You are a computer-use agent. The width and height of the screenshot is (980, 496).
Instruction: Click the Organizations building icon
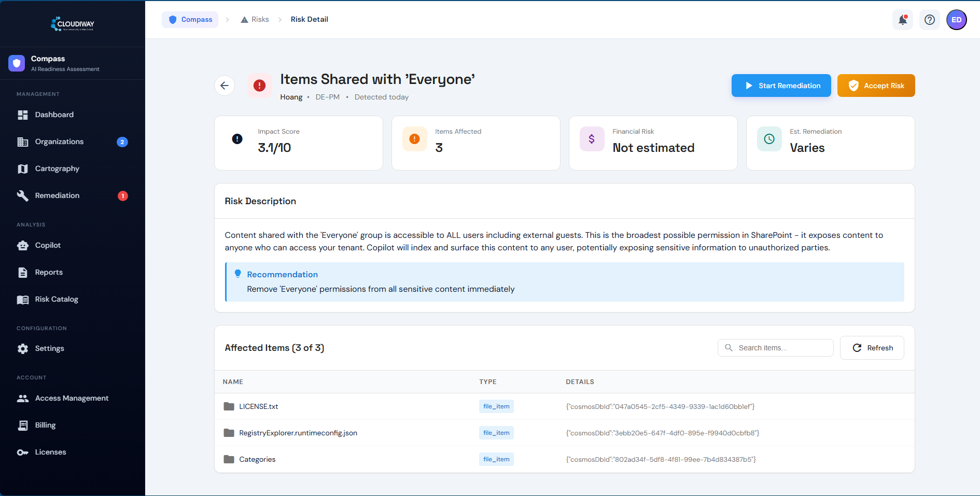23,142
